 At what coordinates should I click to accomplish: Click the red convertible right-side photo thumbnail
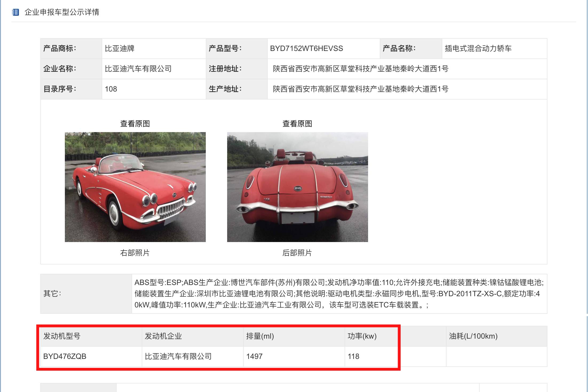[135, 187]
